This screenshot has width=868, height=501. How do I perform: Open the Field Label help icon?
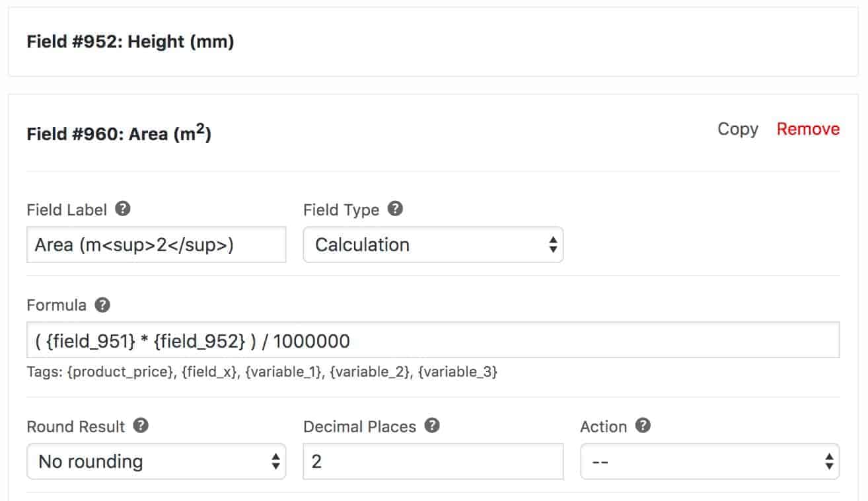pyautogui.click(x=123, y=210)
